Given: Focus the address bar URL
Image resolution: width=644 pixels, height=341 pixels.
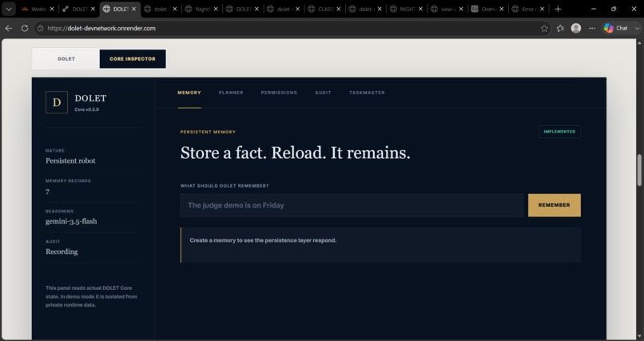Looking at the screenshot, I should tap(101, 28).
